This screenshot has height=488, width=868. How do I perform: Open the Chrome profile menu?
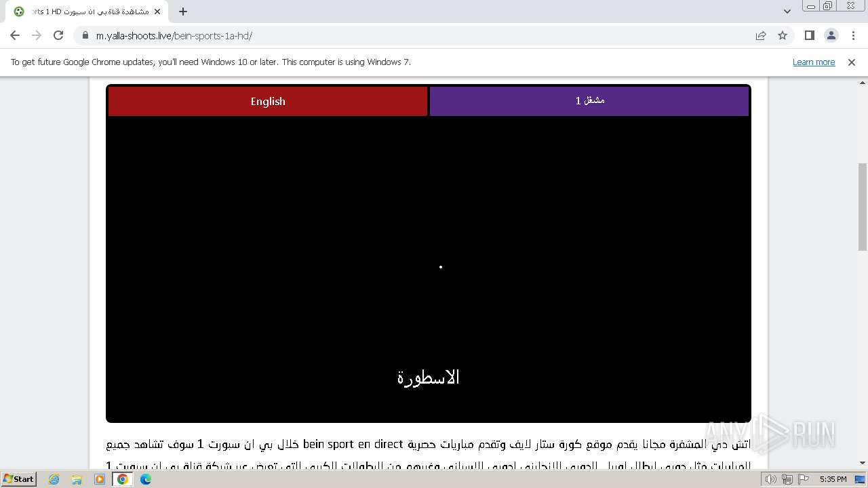pos(831,35)
